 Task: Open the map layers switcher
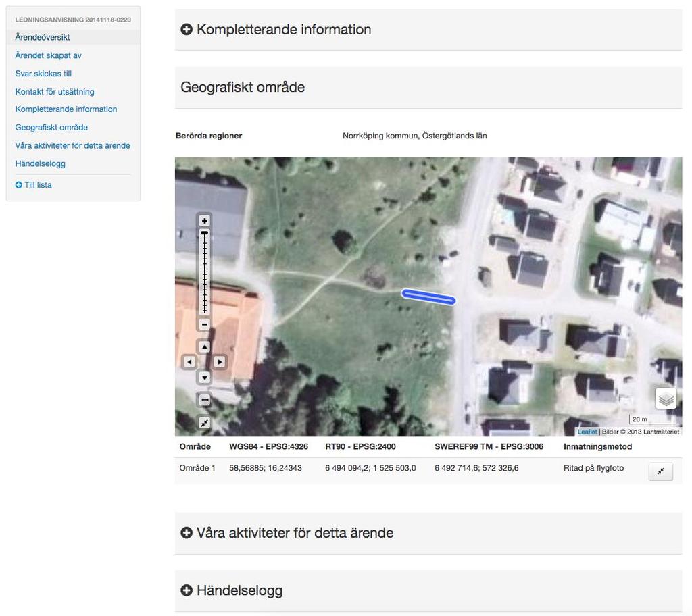[666, 399]
